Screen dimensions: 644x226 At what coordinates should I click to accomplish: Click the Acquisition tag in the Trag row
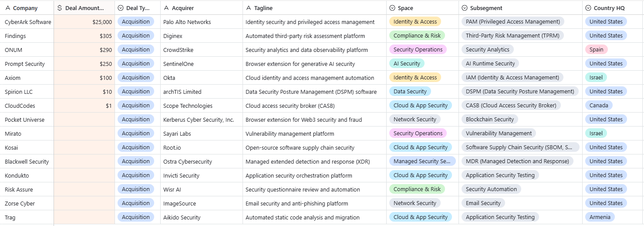(136, 217)
